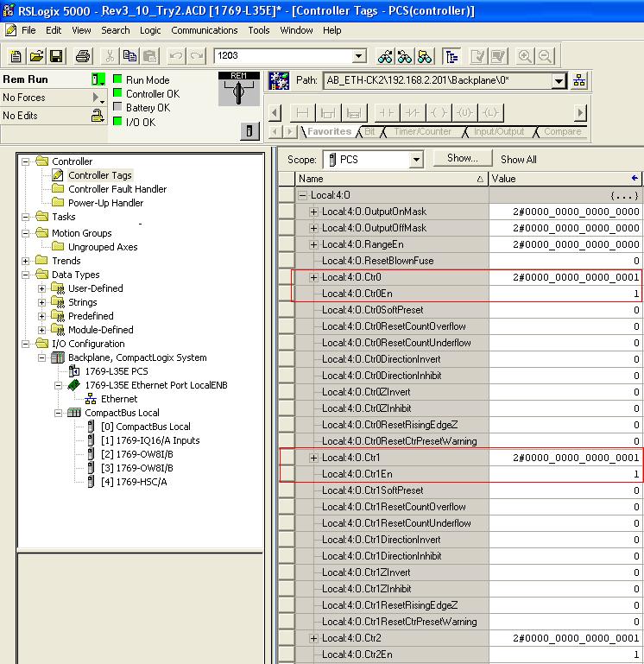Open the Logic menu
Image resolution: width=644 pixels, height=664 pixels.
click(x=150, y=30)
